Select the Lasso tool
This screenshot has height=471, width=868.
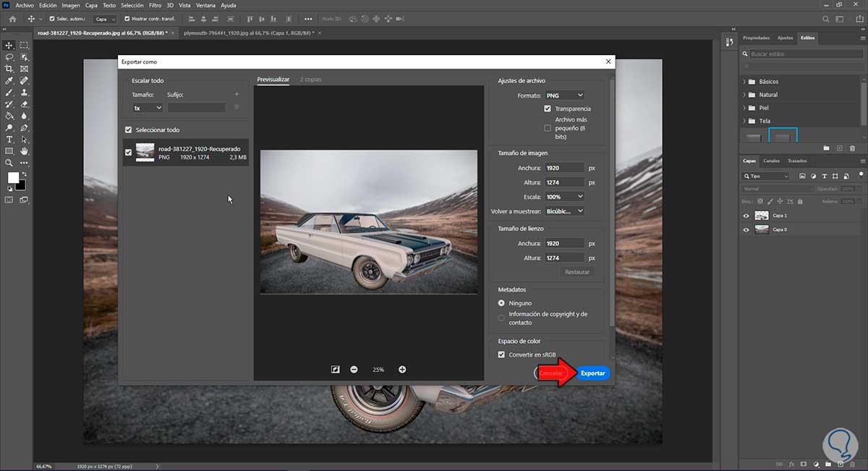pyautogui.click(x=9, y=57)
